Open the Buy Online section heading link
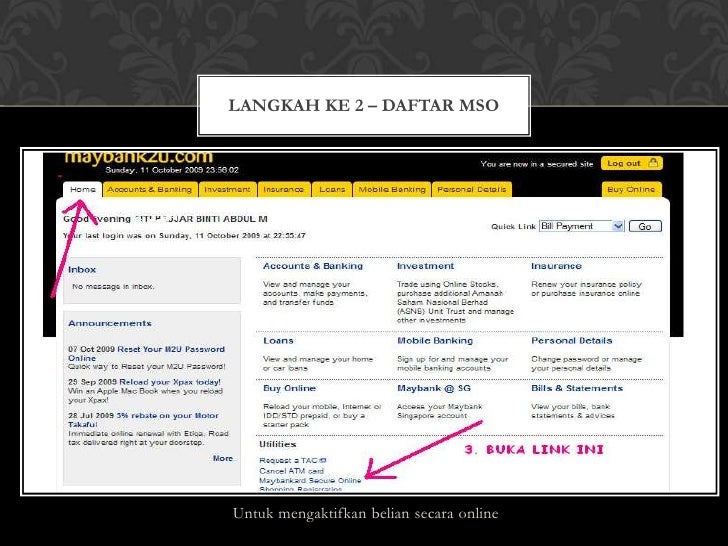Image resolution: width=728 pixels, height=546 pixels. coord(289,388)
